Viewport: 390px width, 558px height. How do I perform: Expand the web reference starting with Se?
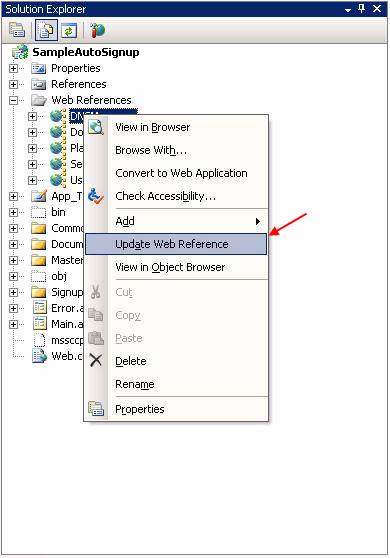pyautogui.click(x=32, y=164)
